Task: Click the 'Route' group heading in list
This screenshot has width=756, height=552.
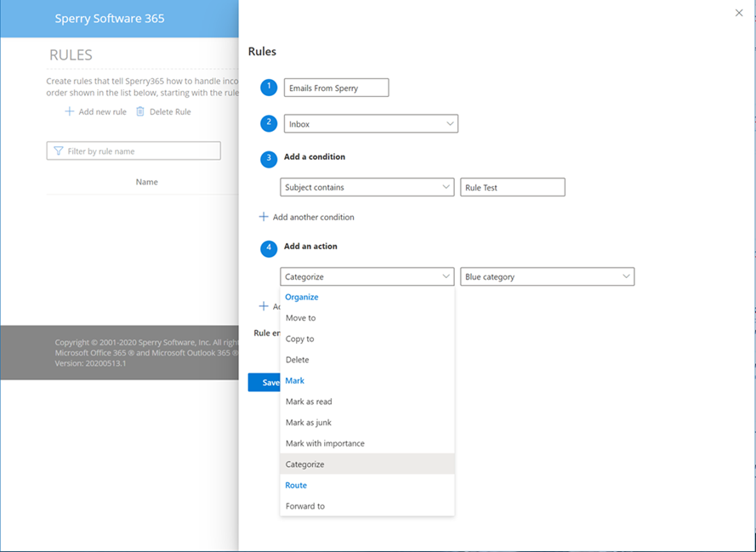Action: (x=296, y=486)
